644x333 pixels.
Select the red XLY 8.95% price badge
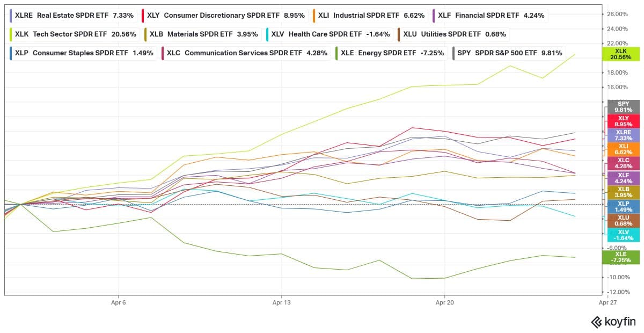coord(623,120)
